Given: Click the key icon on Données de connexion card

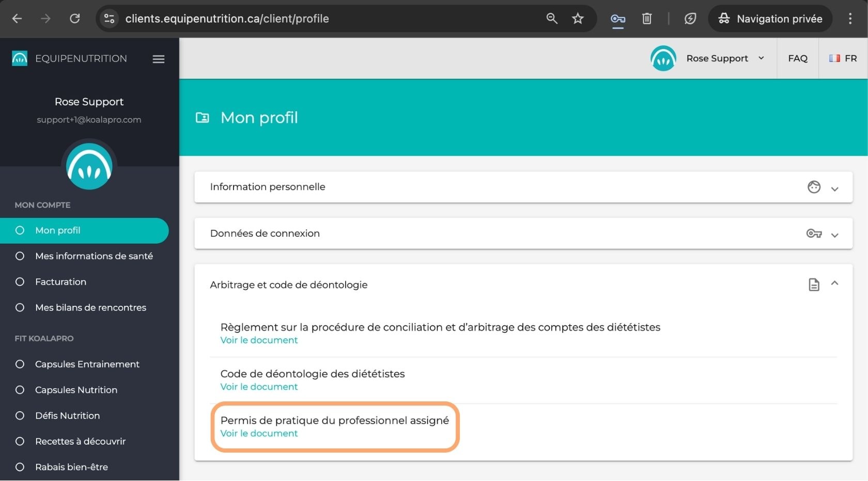Looking at the screenshot, I should (814, 234).
